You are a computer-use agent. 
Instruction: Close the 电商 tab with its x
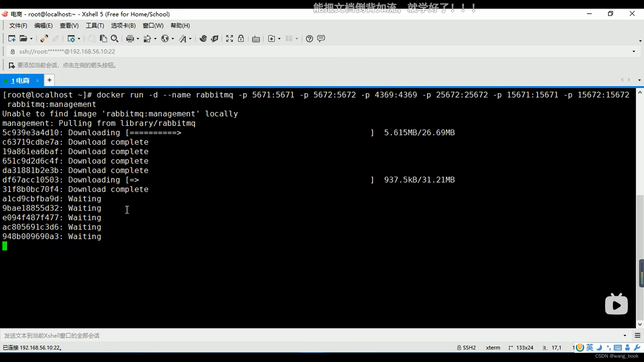point(38,80)
